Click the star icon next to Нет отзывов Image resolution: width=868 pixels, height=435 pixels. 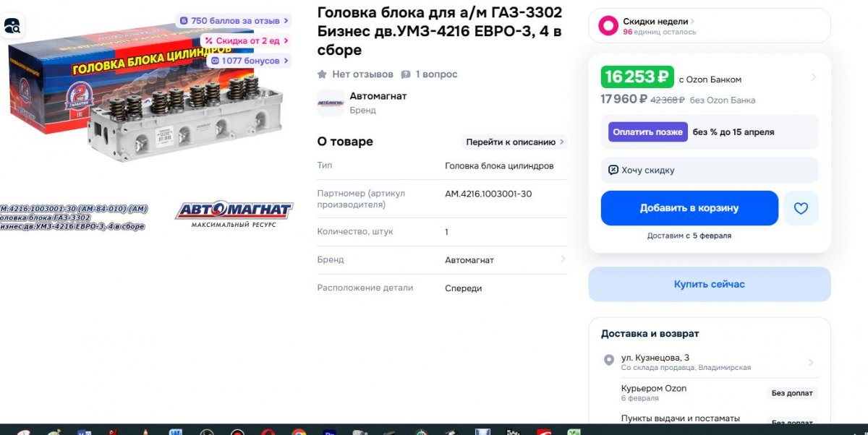(322, 74)
